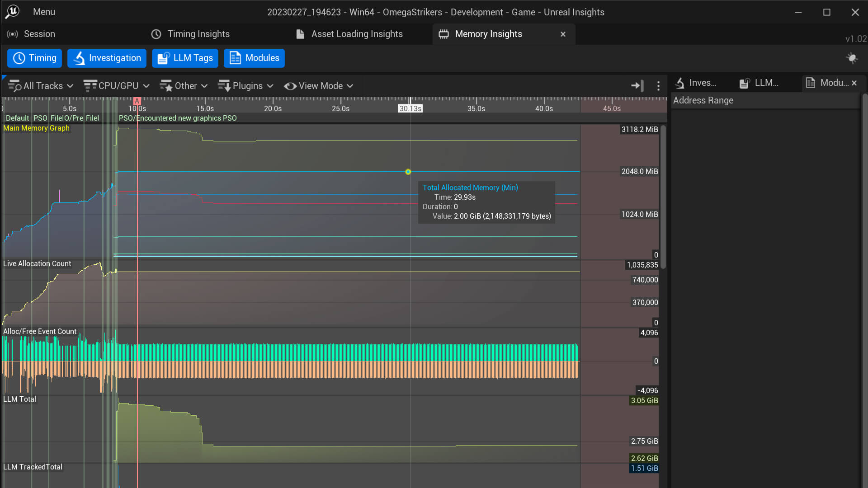Click the Unreal Engine logo icon
This screenshot has height=488, width=868.
12,12
